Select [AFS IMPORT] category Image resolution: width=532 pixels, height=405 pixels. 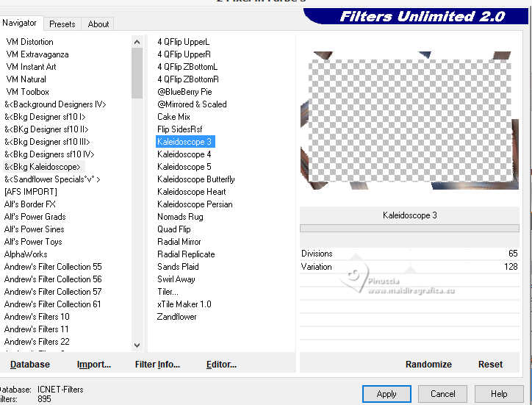[x=31, y=192]
